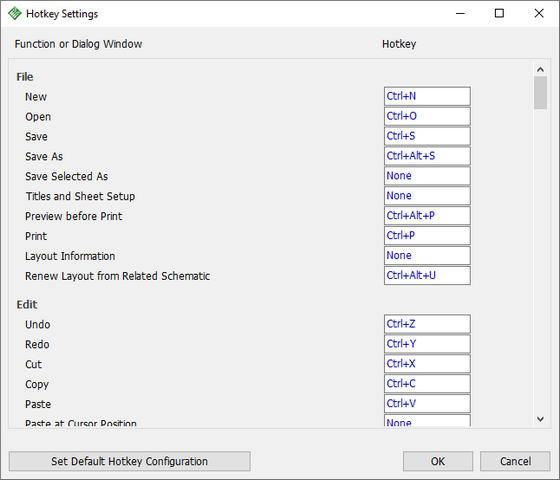This screenshot has height=480, width=560.
Task: Edit the Copy hotkey field
Action: (x=427, y=384)
